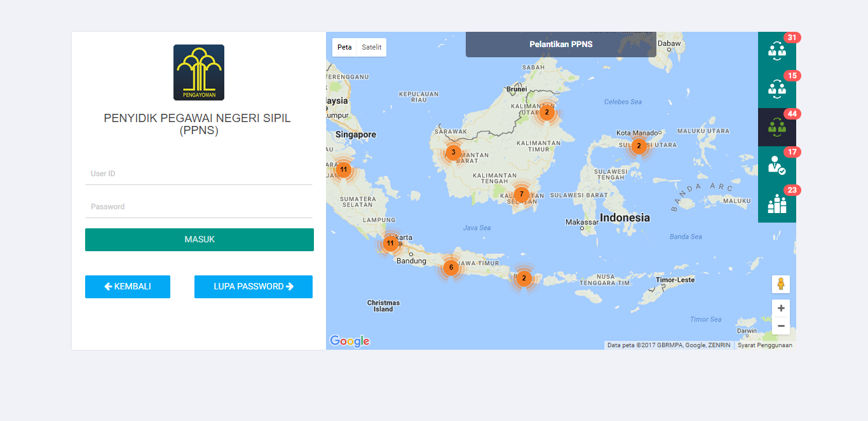This screenshot has height=421, width=868.
Task: Expand the cluster marker 11 near Jakarta
Action: [390, 244]
